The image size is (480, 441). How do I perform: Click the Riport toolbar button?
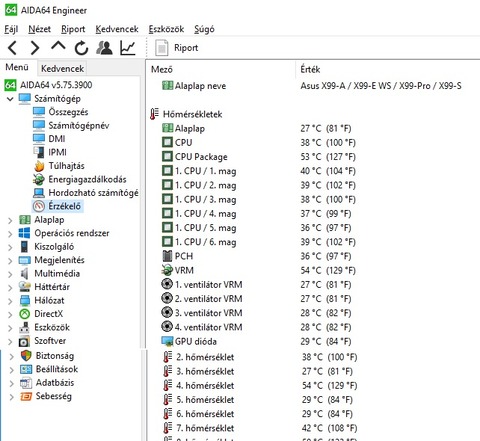click(x=176, y=48)
